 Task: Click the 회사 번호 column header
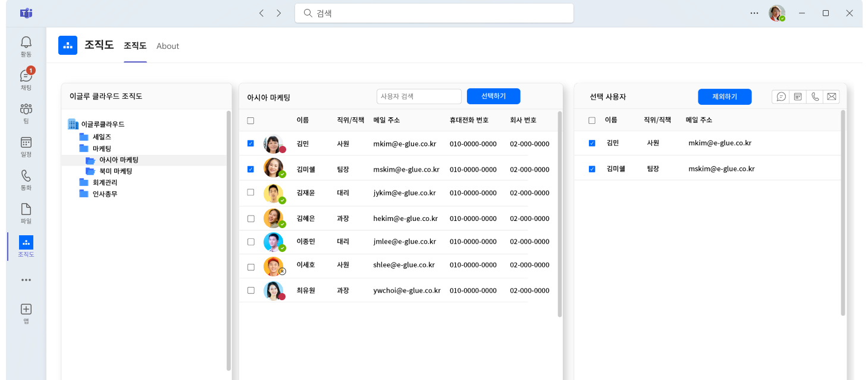523,120
